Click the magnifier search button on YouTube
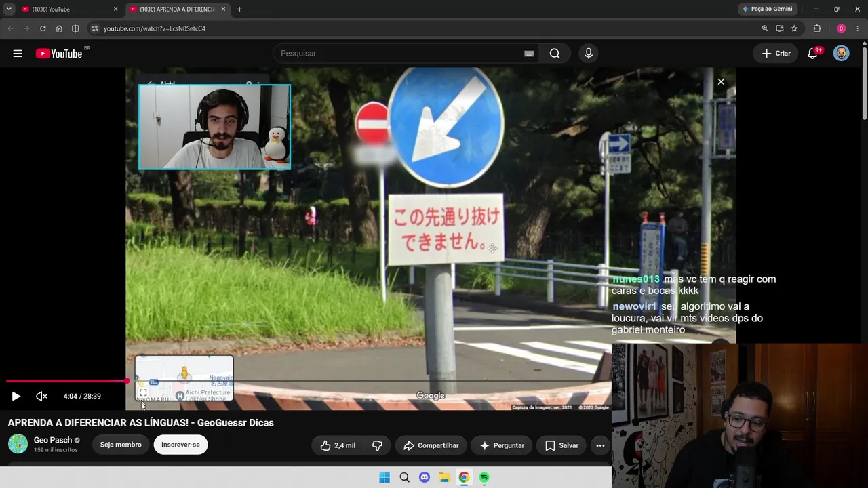Viewport: 868px width, 488px height. tap(555, 54)
